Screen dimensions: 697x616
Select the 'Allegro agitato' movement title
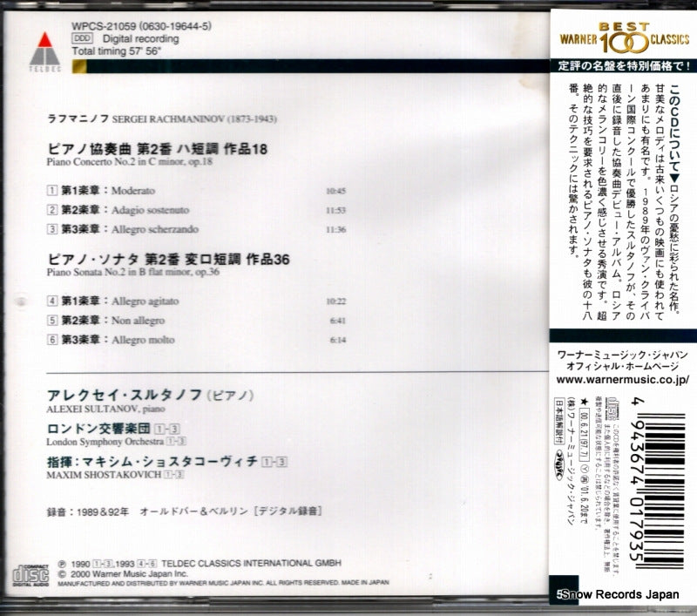coord(145,301)
